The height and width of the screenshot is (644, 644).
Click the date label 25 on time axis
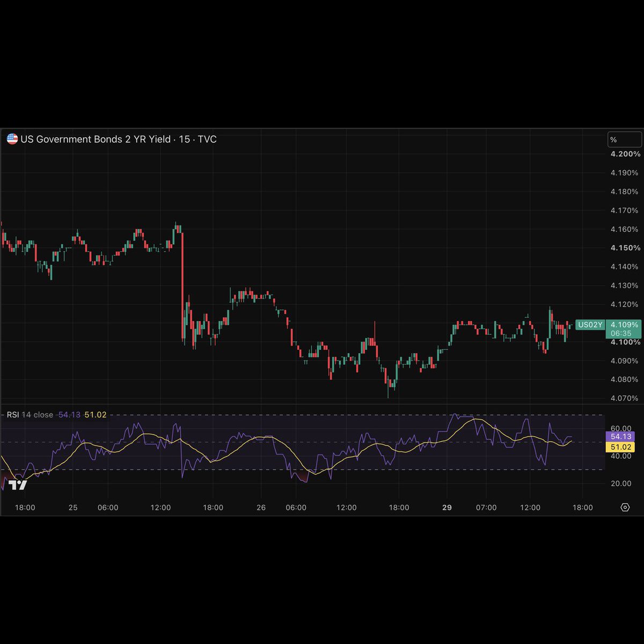point(73,507)
